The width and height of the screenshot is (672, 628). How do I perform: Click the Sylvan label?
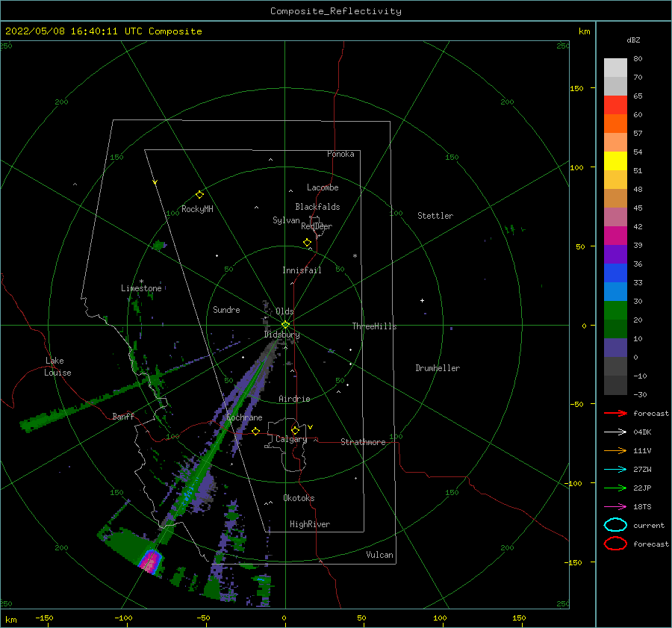(x=286, y=220)
